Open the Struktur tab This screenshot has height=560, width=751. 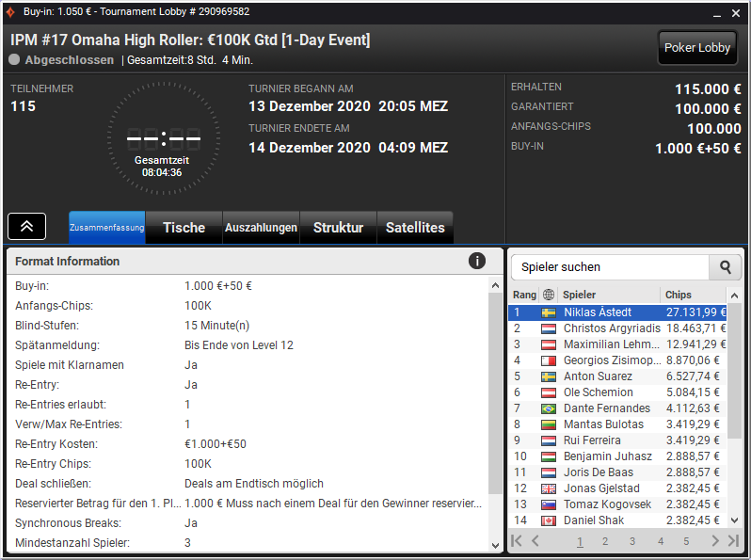pyautogui.click(x=338, y=228)
